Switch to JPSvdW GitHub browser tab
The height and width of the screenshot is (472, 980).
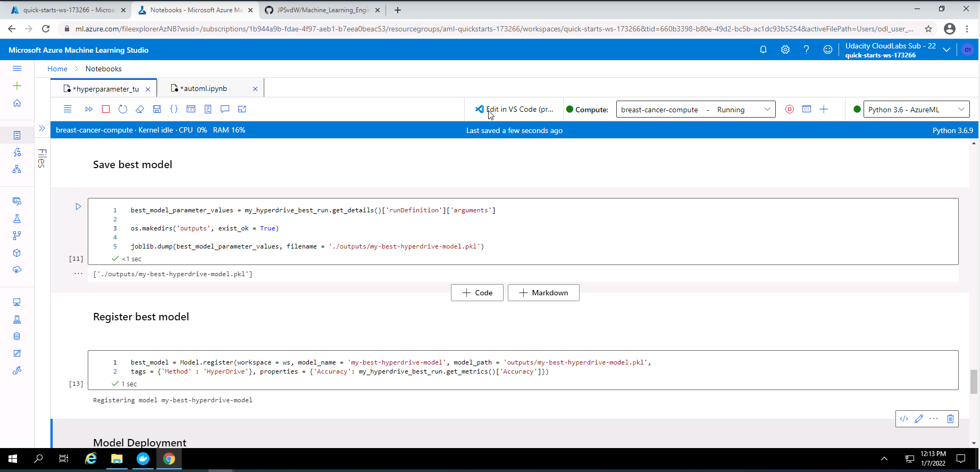coord(322,10)
